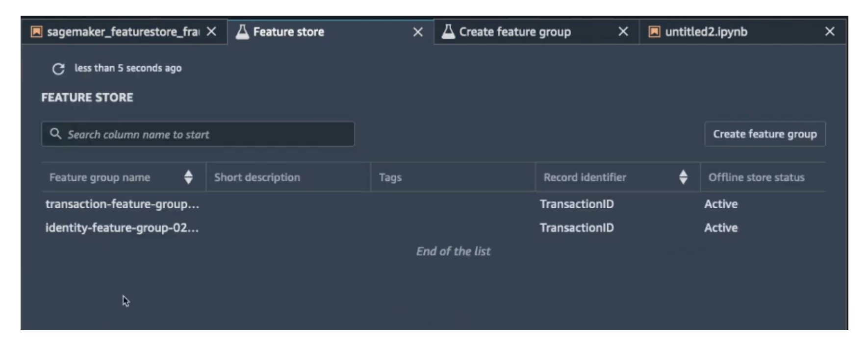Open the identity-feature-group row
868x344 pixels.
coord(122,228)
